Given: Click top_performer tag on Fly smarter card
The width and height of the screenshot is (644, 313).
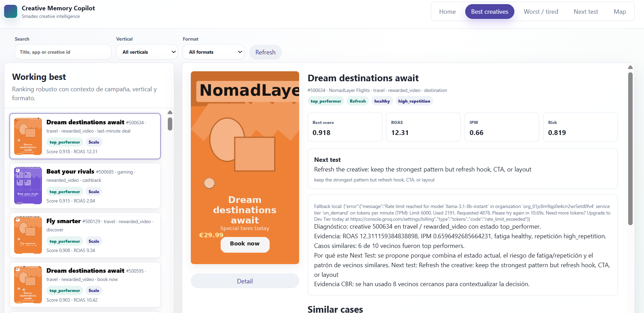Looking at the screenshot, I should coord(65,241).
